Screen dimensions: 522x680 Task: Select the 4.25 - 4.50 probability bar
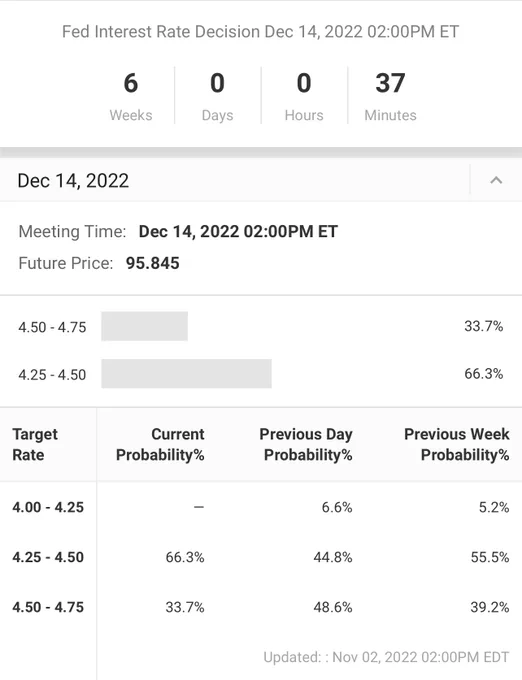(186, 373)
